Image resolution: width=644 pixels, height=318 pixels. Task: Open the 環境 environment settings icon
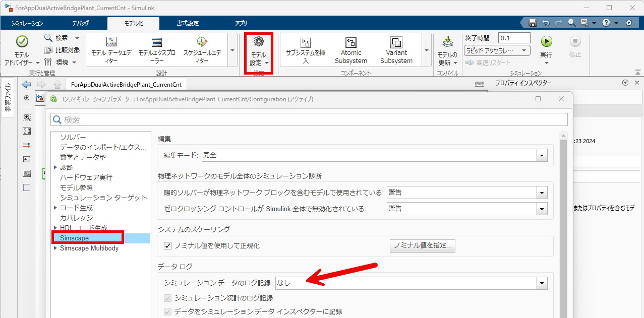click(48, 62)
